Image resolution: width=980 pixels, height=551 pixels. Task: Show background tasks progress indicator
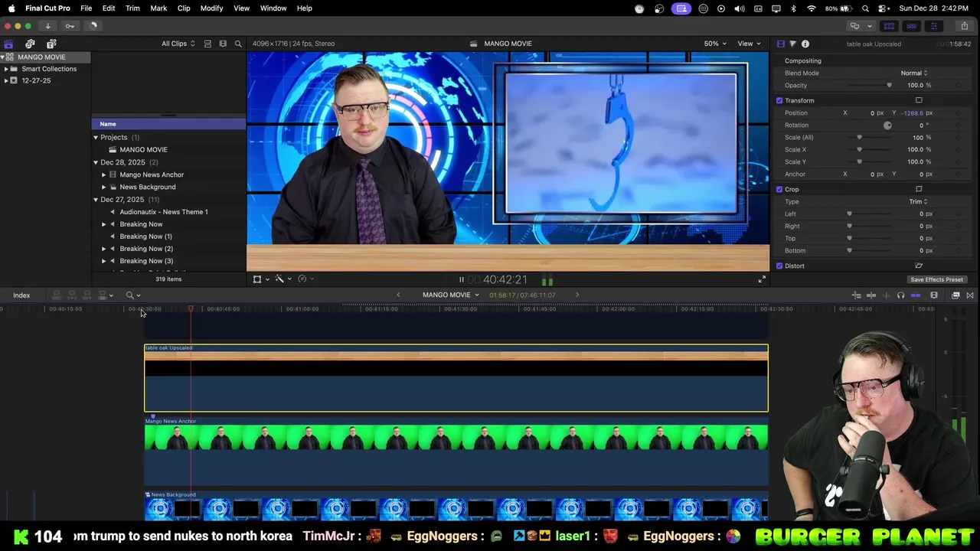click(93, 26)
